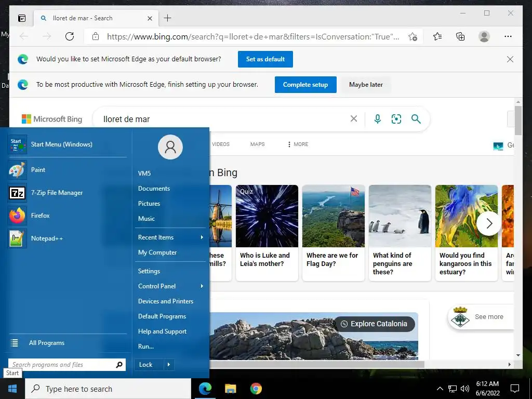Open the notification center icon
This screenshot has width=532, height=399.
point(515,389)
